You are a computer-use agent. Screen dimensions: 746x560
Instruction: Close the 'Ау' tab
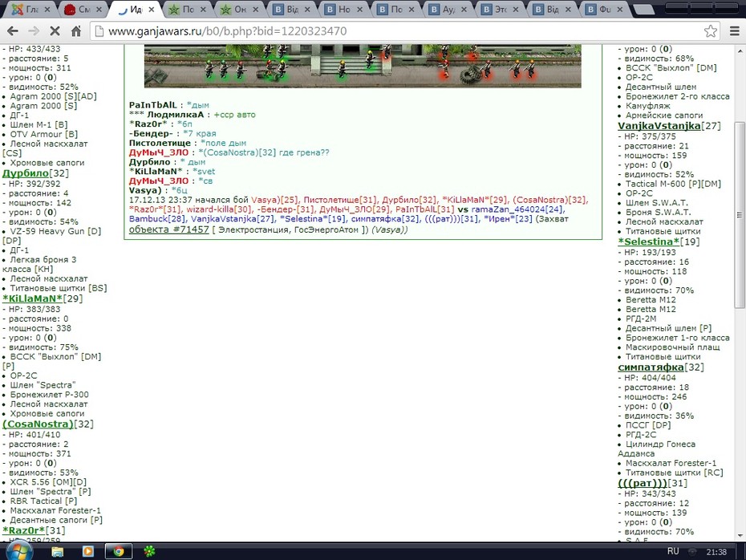coord(464,9)
